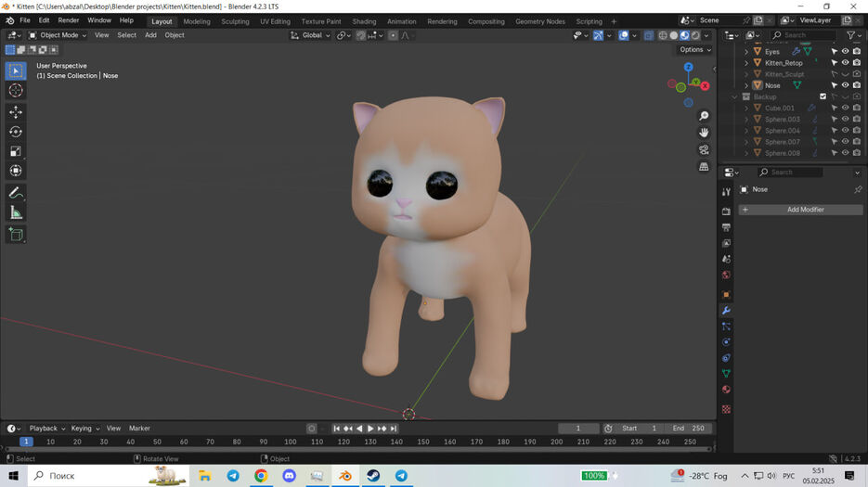868x487 pixels.
Task: Select the Move tool
Action: click(16, 112)
